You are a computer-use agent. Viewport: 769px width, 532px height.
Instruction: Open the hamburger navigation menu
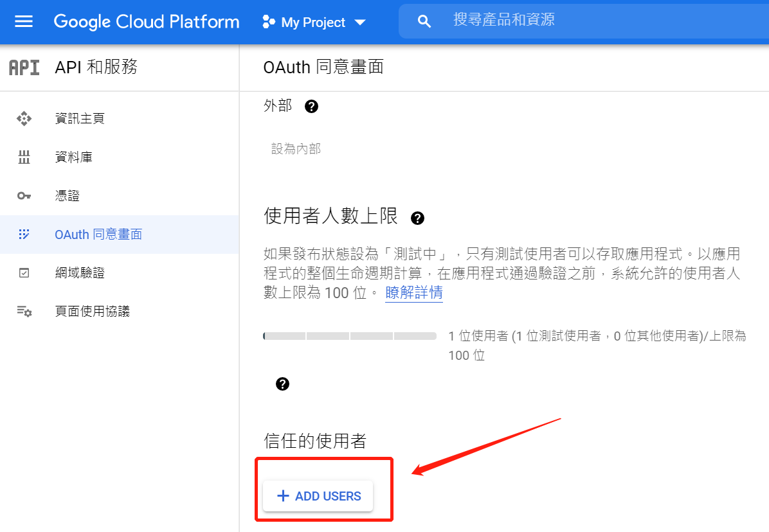click(x=24, y=22)
